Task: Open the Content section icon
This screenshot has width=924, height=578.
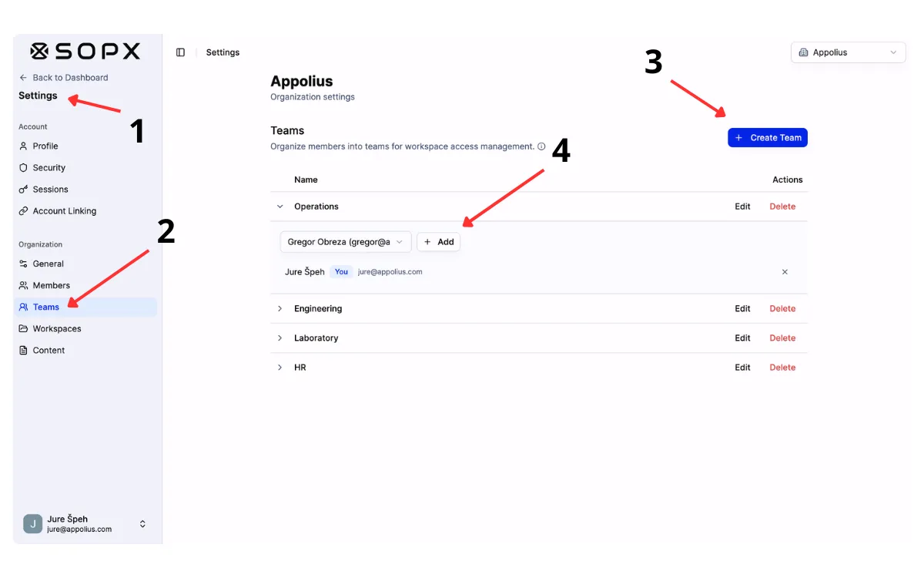Action: pyautogui.click(x=23, y=350)
